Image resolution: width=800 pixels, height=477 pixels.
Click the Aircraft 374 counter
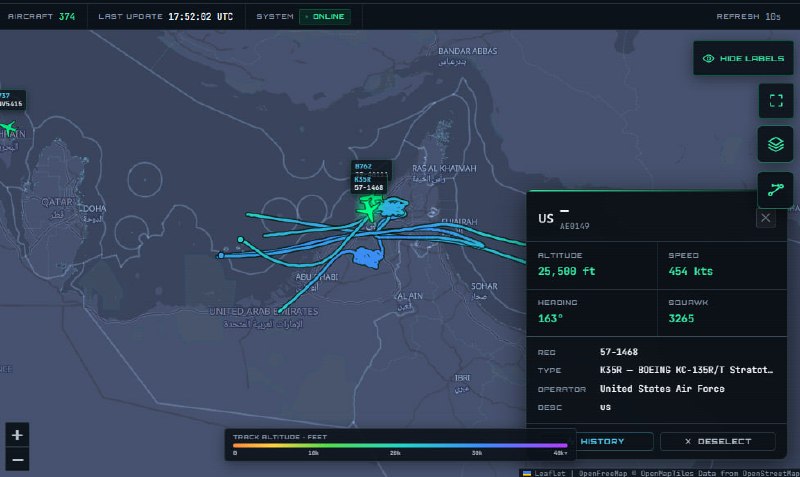pyautogui.click(x=41, y=16)
